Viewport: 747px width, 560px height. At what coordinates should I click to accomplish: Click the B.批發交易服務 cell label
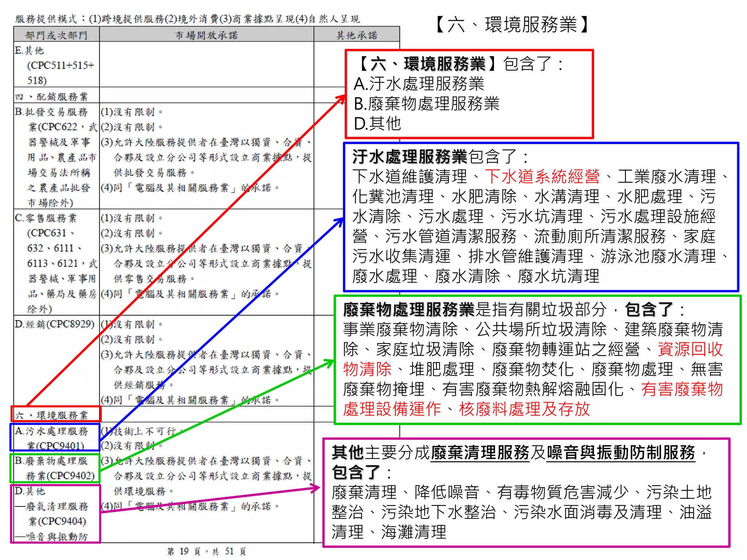pyautogui.click(x=51, y=112)
